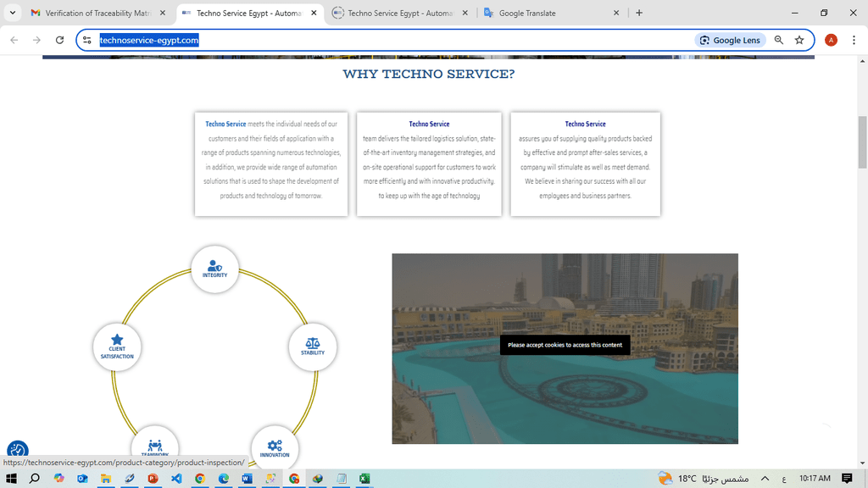Click 'Techno Service' link in first card
Viewport: 868px width, 488px height.
pyautogui.click(x=225, y=124)
